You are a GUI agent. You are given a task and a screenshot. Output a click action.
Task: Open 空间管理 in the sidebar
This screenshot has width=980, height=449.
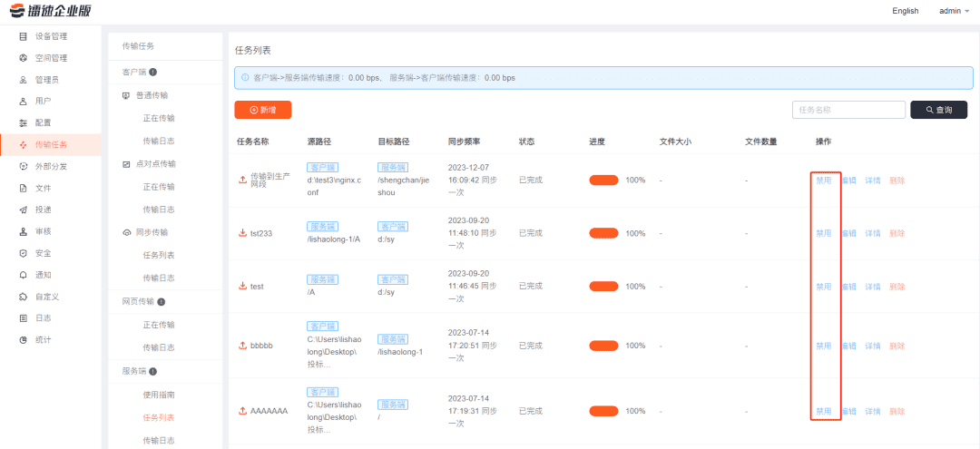point(51,58)
